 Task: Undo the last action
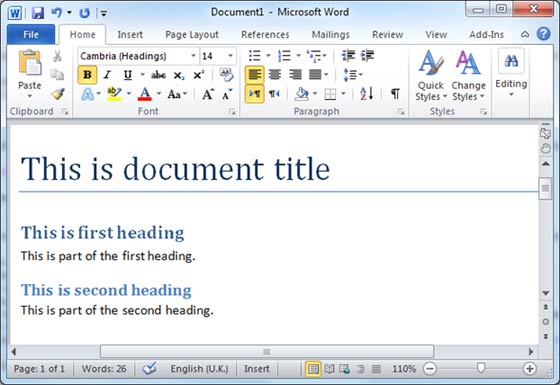pyautogui.click(x=56, y=13)
